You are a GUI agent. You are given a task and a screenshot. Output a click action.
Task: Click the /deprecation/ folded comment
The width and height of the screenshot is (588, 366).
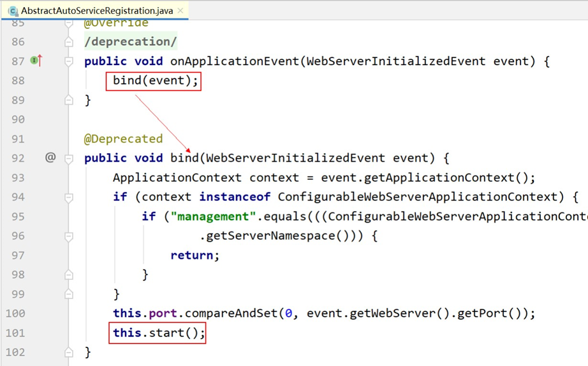[131, 41]
